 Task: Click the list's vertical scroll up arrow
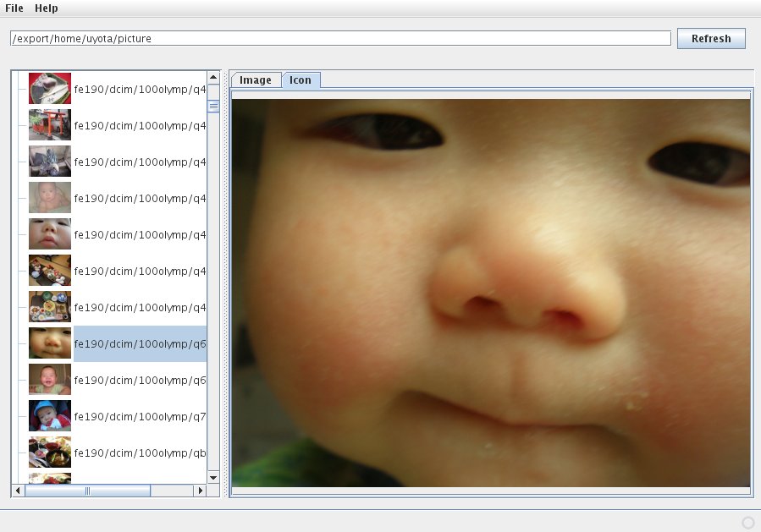point(213,78)
